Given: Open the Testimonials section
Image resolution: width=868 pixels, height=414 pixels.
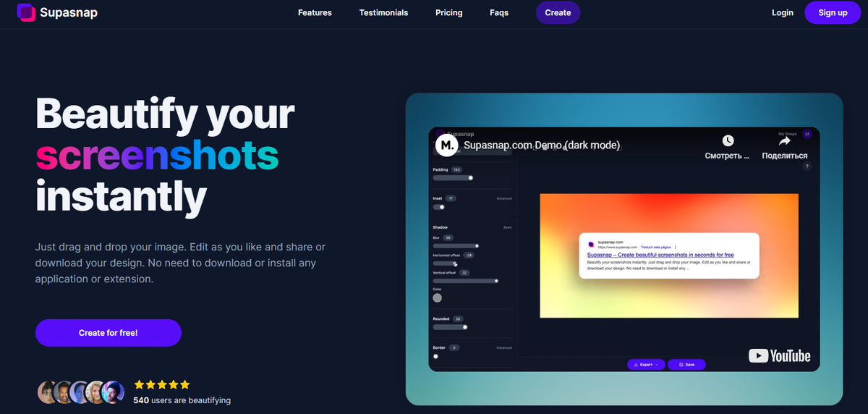Looking at the screenshot, I should click(x=383, y=12).
